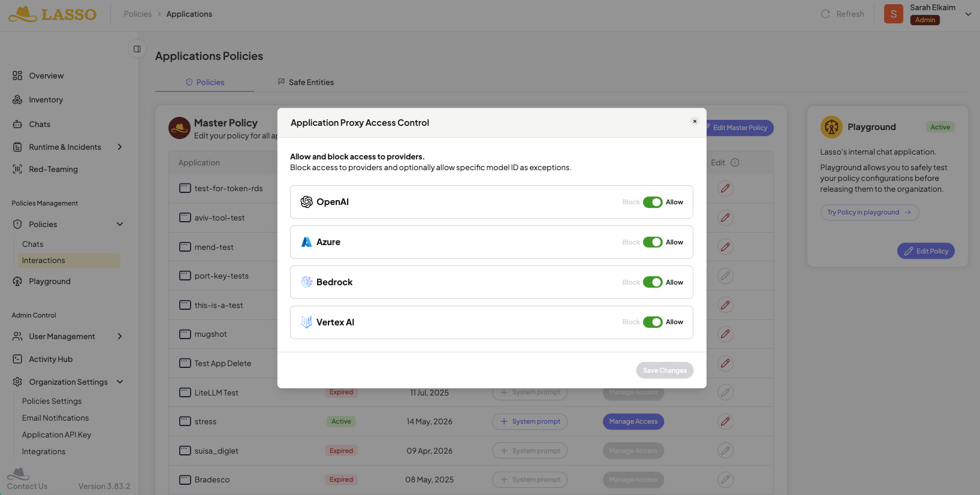Click the Red-Teaming sidebar icon
Viewport: 980px width, 495px height.
[x=17, y=169]
